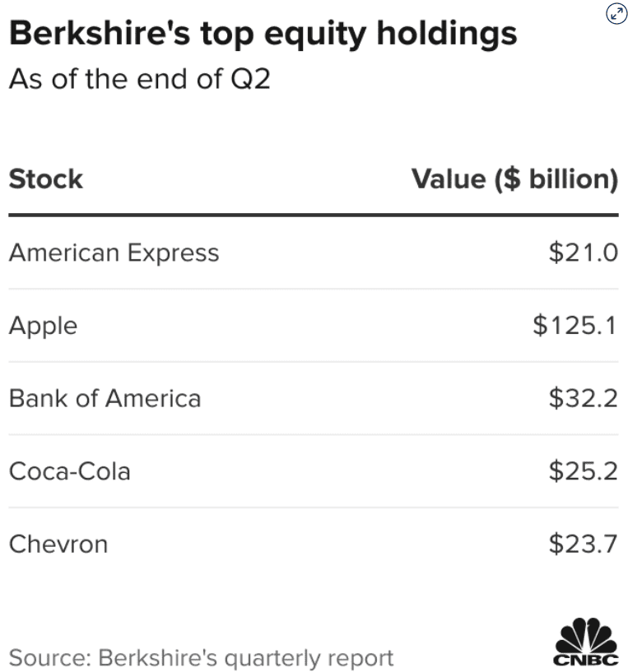Click the Value ($ billion) column header

coord(514,179)
